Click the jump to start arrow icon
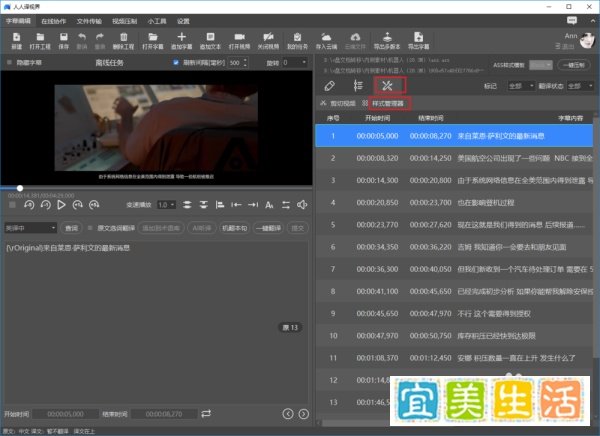 tap(236, 205)
